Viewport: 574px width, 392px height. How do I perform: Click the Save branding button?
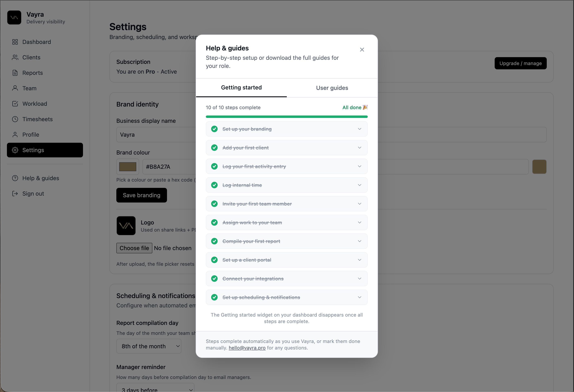tap(142, 195)
